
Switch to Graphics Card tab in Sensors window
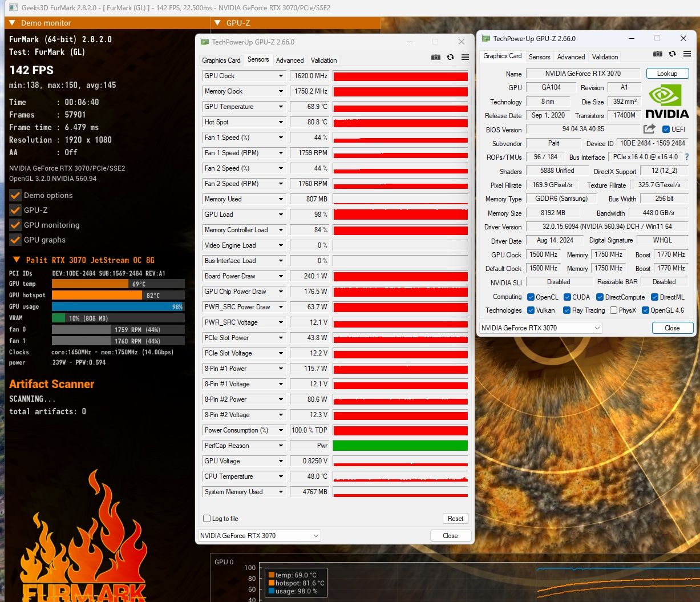coord(221,60)
